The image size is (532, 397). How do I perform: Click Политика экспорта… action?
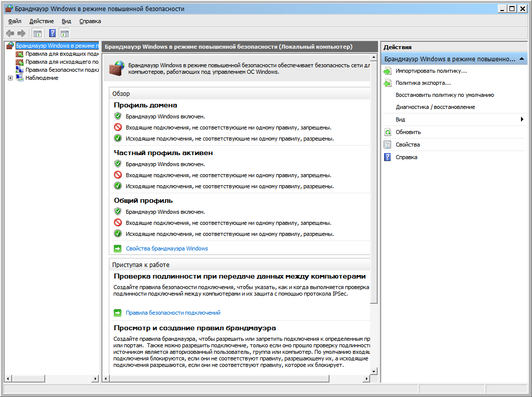coord(423,83)
